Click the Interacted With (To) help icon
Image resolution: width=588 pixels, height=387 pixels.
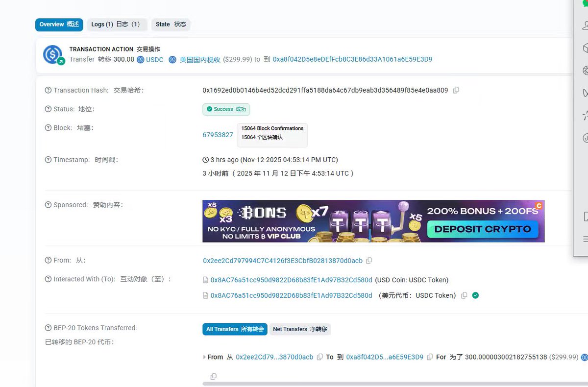(48, 279)
